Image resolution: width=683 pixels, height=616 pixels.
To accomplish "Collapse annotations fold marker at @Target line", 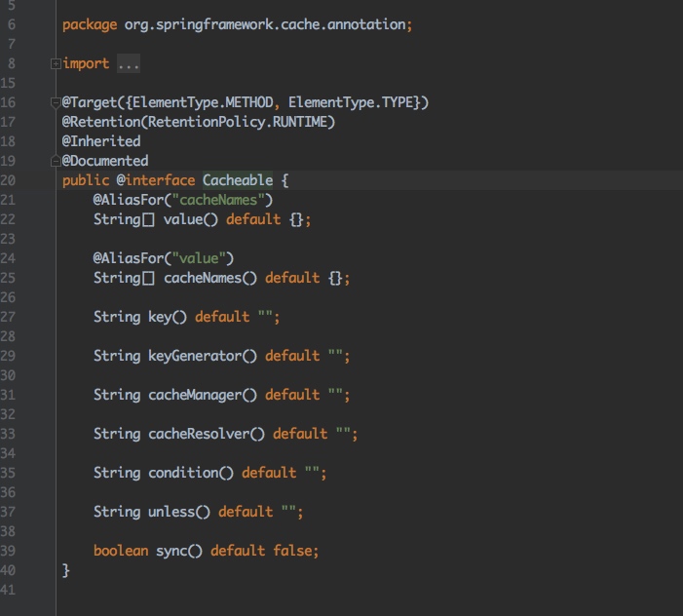I will (55, 102).
